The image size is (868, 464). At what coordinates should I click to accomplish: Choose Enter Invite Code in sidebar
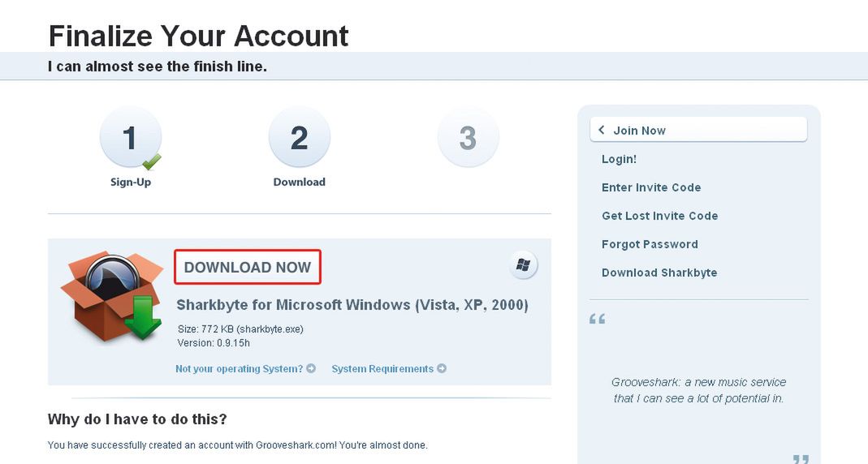651,187
